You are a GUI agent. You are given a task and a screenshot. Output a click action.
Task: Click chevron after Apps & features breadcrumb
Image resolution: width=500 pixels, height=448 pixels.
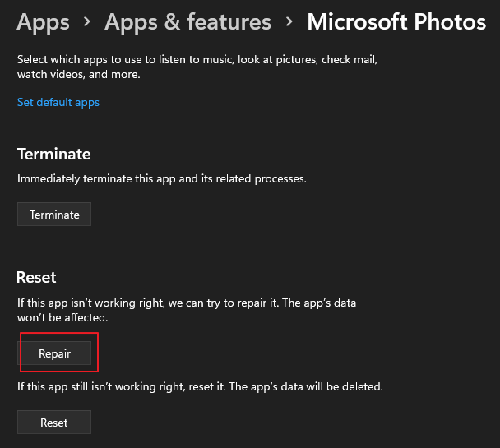pos(289,22)
